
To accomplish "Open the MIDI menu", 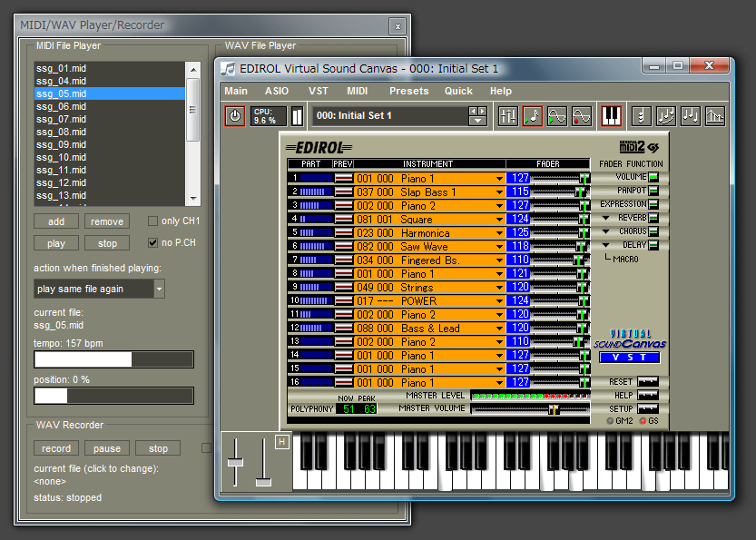I will [358, 91].
